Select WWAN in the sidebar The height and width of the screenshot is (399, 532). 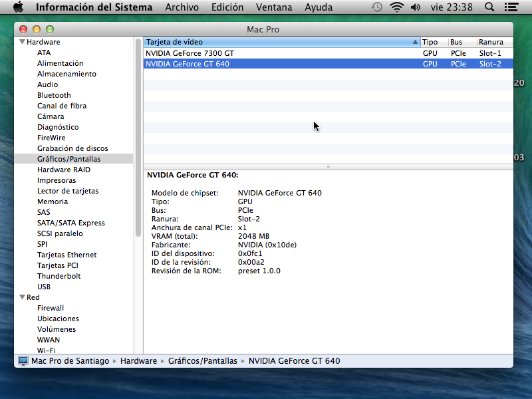coord(48,340)
